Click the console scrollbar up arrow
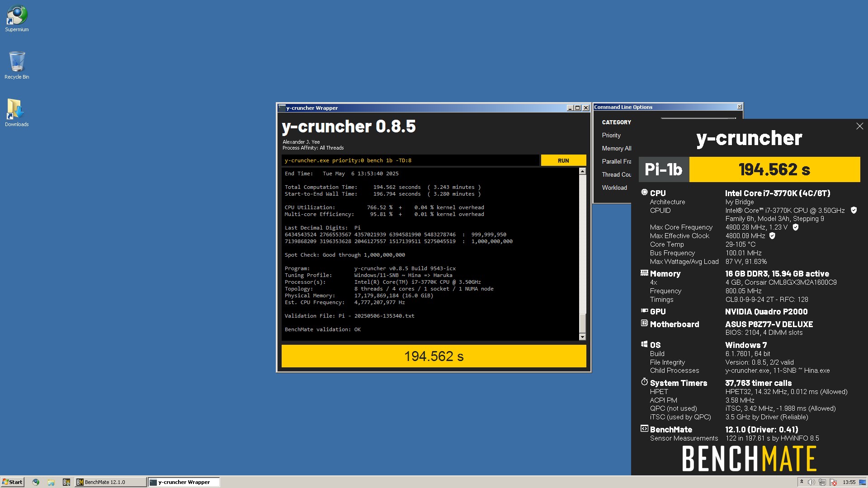This screenshot has width=868, height=488. pos(582,171)
